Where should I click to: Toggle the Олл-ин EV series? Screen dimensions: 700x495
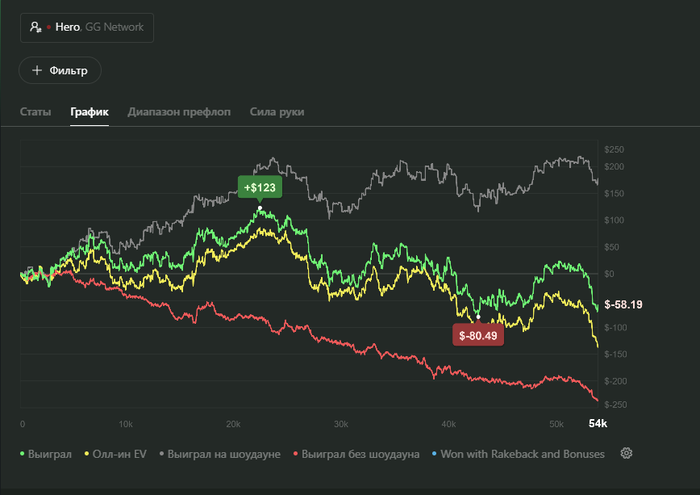(119, 454)
